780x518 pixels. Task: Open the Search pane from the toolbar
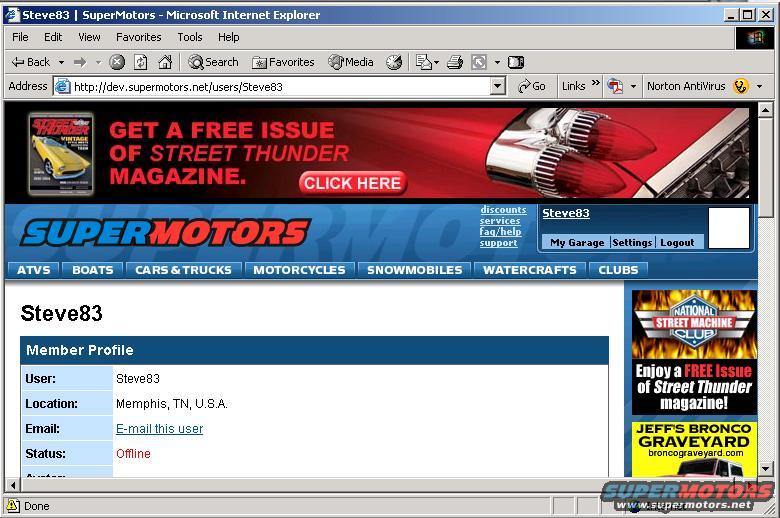coord(213,62)
